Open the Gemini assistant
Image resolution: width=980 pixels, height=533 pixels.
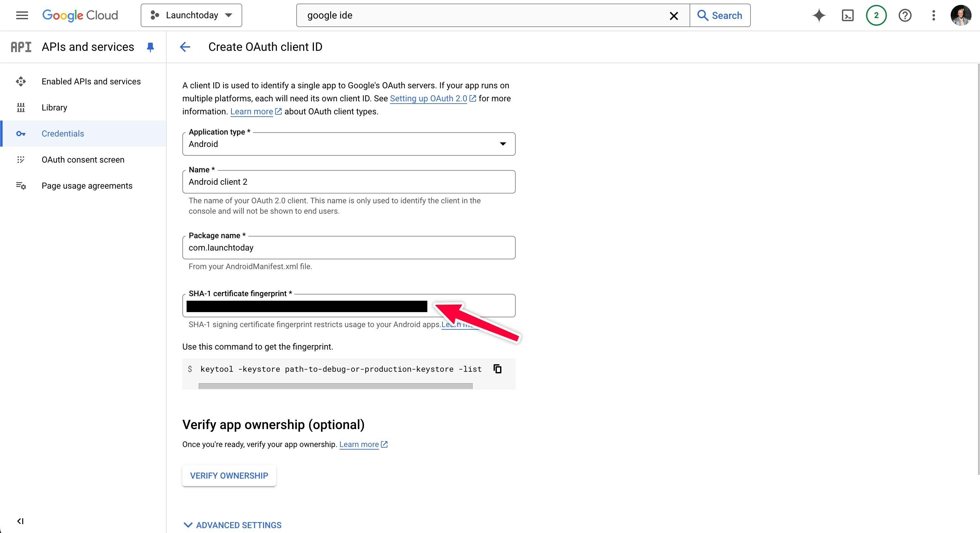(x=819, y=15)
